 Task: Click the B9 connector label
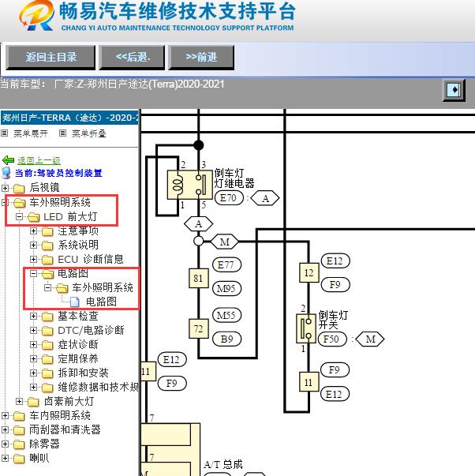pos(226,339)
